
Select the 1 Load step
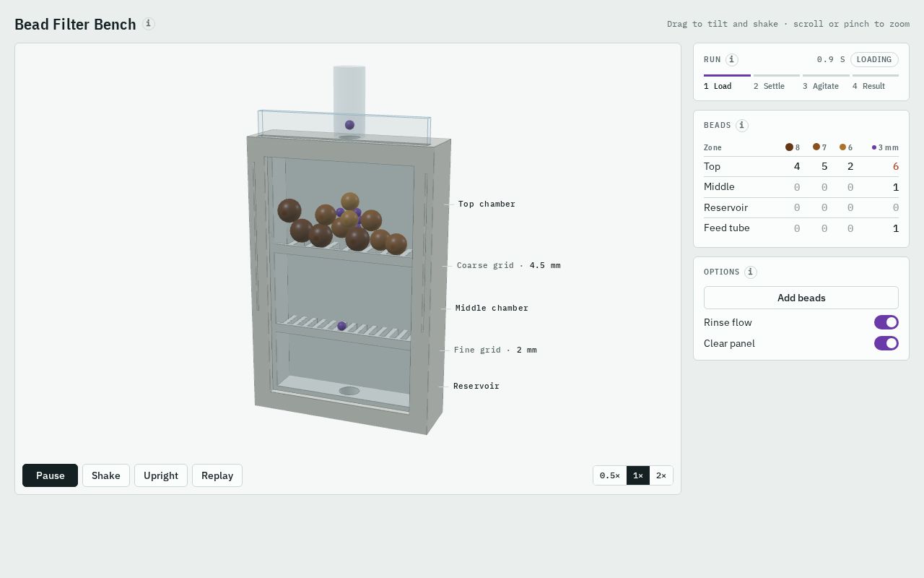click(x=727, y=81)
